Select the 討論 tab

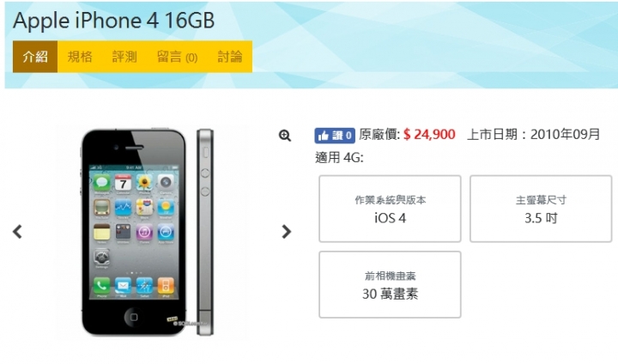230,57
